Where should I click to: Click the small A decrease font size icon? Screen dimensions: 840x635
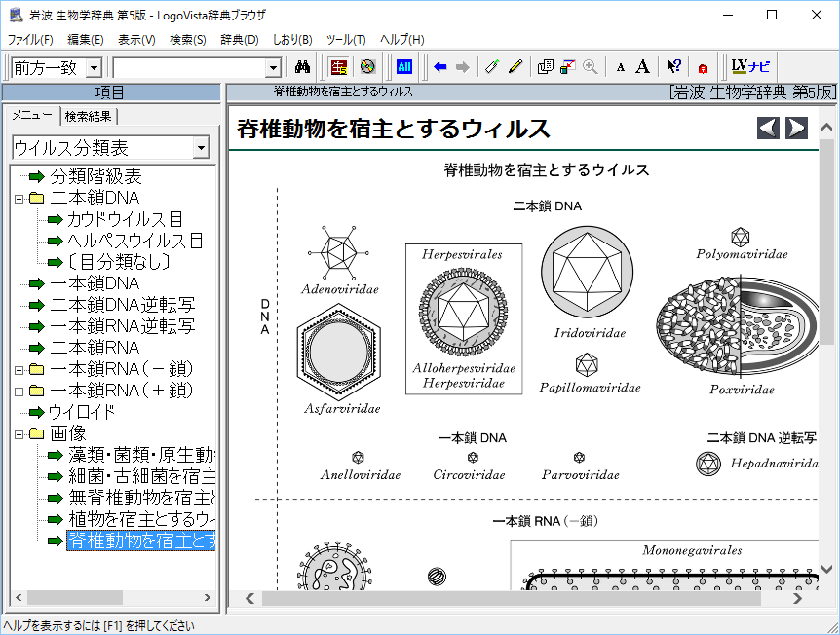point(621,67)
